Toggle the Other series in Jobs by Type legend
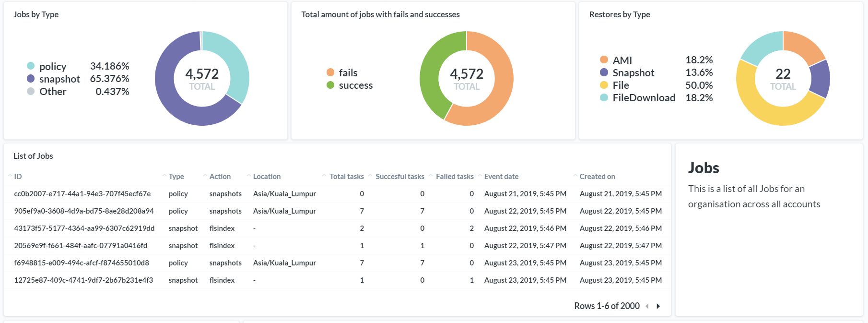The image size is (868, 323). pos(53,91)
